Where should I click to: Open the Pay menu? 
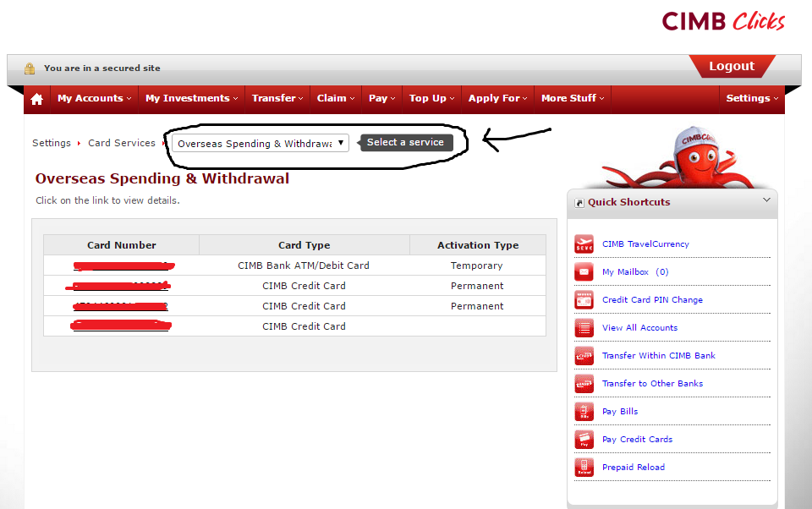pos(381,98)
